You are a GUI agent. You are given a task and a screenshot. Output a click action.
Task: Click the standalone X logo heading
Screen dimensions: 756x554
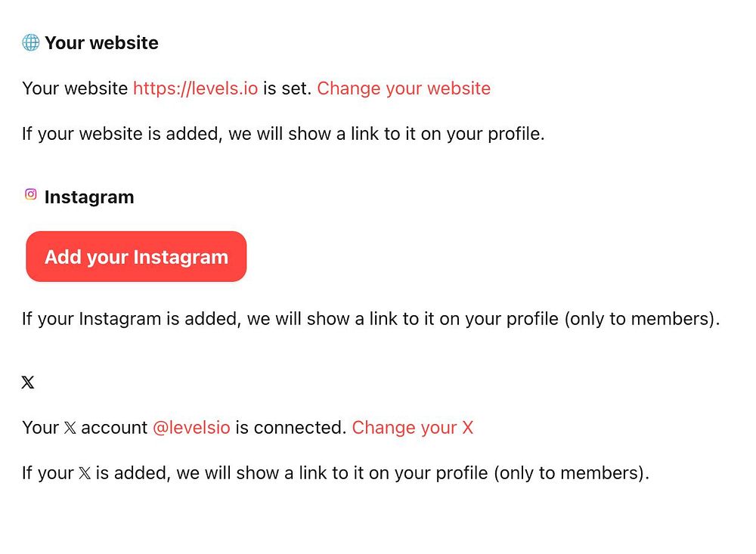(28, 382)
